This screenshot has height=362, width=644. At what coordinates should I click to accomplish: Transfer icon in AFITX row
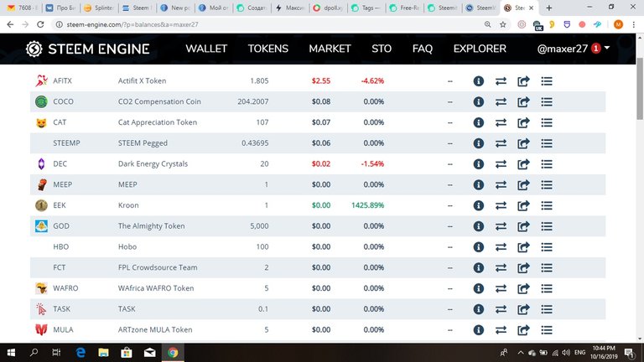pyautogui.click(x=501, y=80)
